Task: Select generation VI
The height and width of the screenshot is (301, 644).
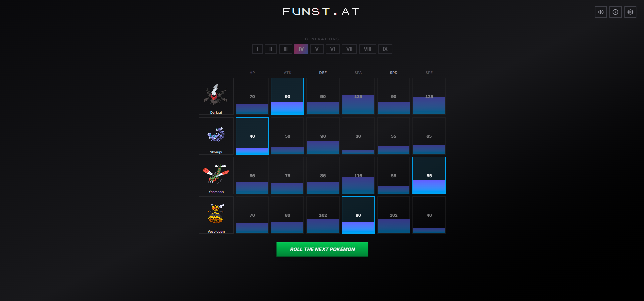Action: tap(333, 49)
